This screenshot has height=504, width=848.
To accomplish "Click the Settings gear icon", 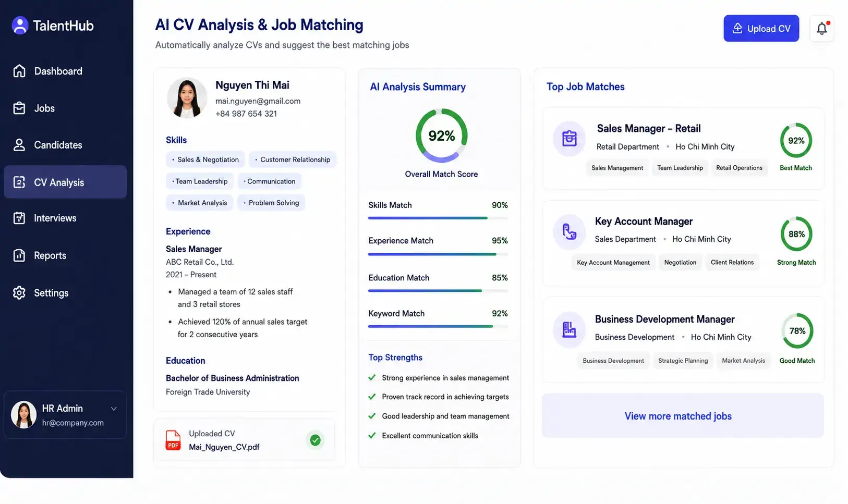I will [19, 292].
